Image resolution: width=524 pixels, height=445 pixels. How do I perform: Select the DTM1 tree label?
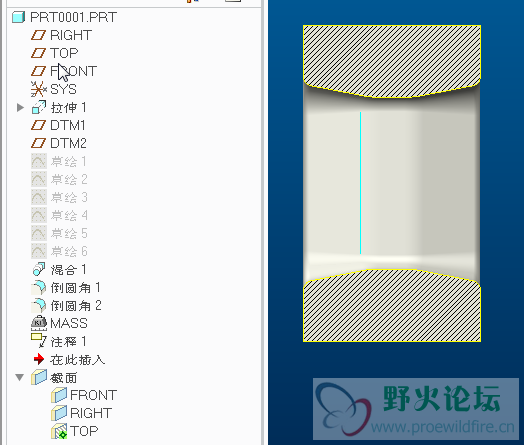[x=68, y=125]
